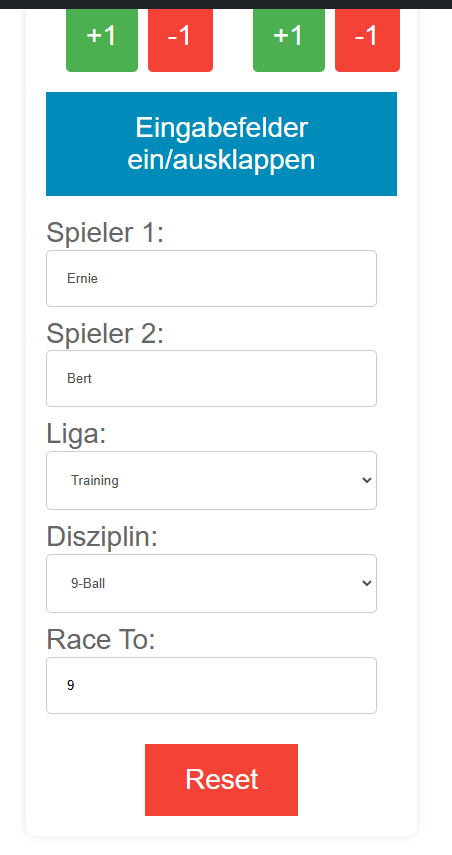Click the chevron arrow of Disziplin select
Screen dimensions: 452x855
pyautogui.click(x=367, y=583)
